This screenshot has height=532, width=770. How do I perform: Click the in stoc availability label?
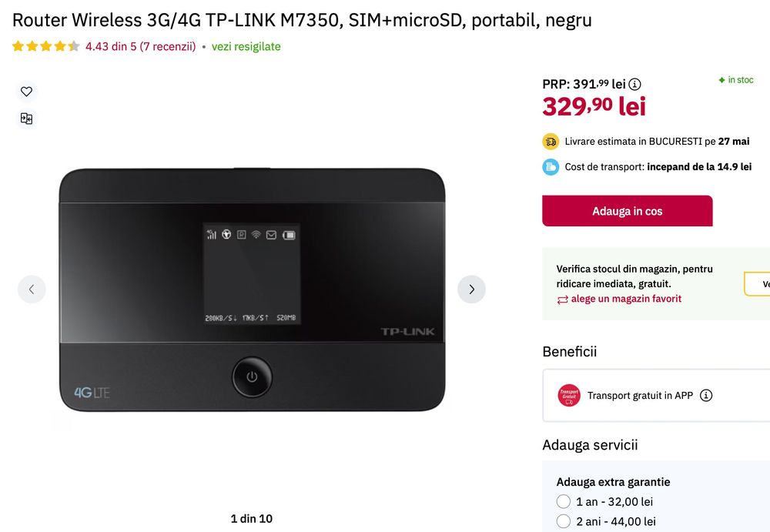[735, 79]
